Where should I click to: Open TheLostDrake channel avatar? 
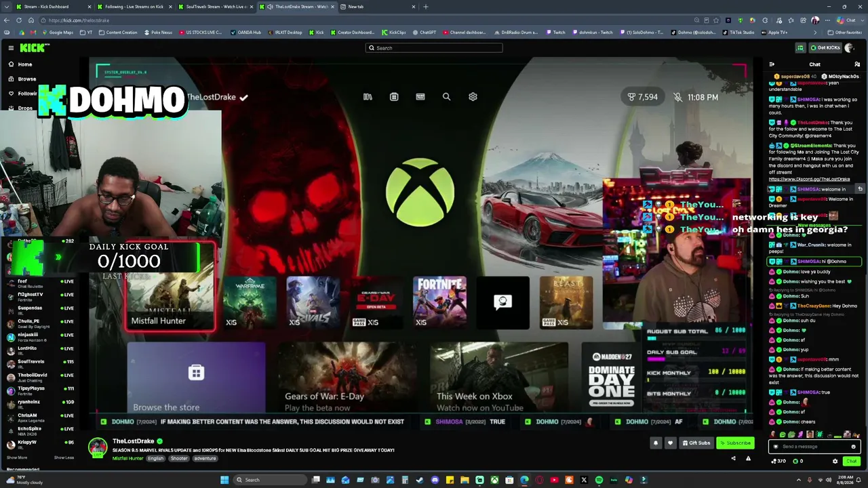(98, 447)
